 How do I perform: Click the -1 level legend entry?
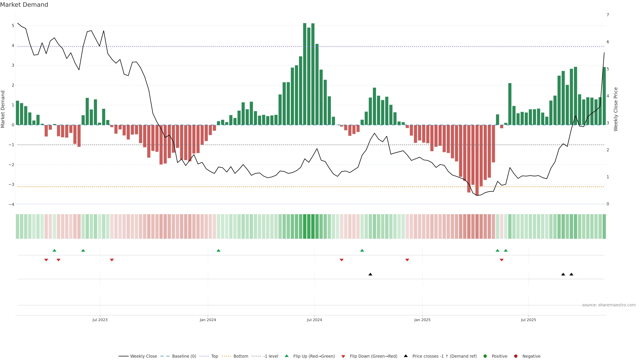271,356
